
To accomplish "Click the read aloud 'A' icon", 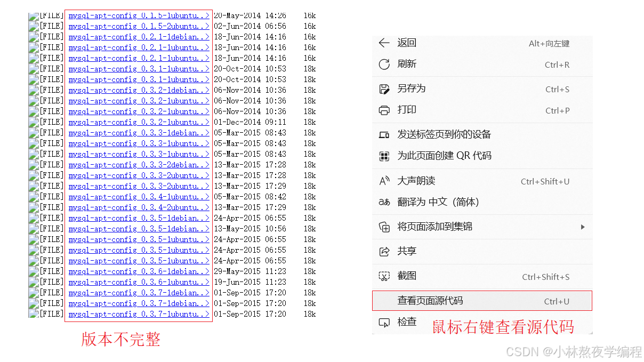I will pyautogui.click(x=384, y=181).
